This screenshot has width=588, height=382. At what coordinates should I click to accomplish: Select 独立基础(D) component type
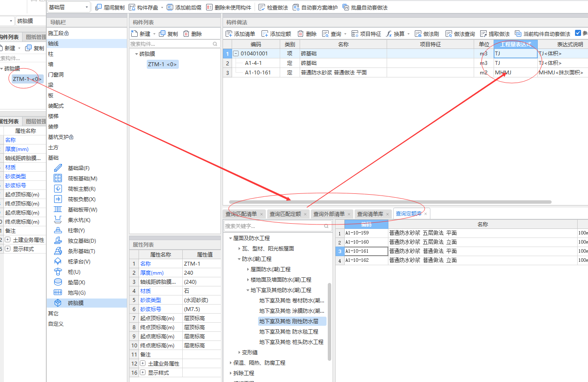[81, 241]
